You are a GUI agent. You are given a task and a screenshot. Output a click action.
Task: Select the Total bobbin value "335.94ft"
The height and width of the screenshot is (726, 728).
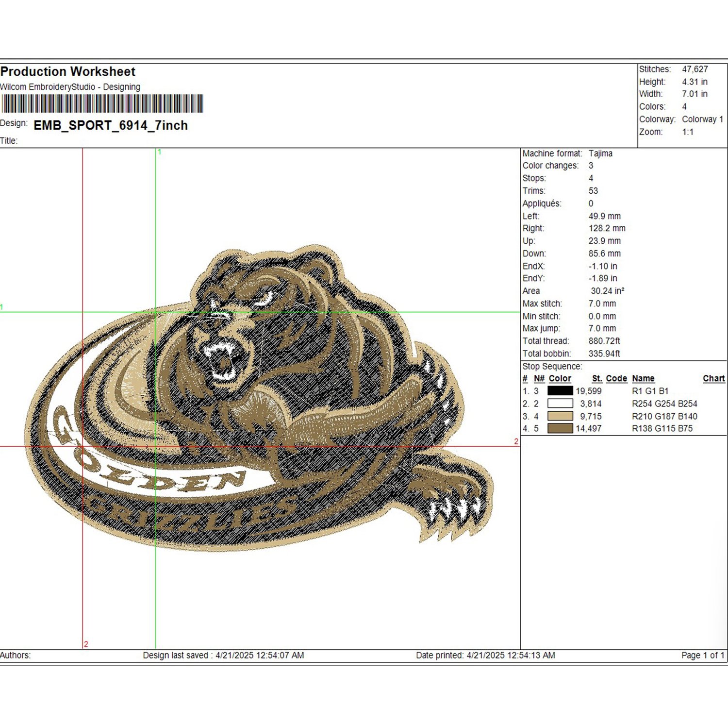[x=604, y=354]
